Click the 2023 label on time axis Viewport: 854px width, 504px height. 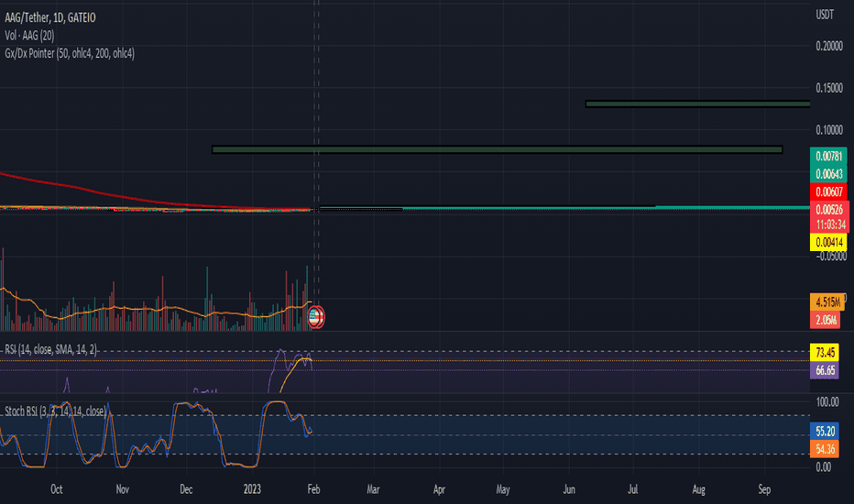pos(252,489)
